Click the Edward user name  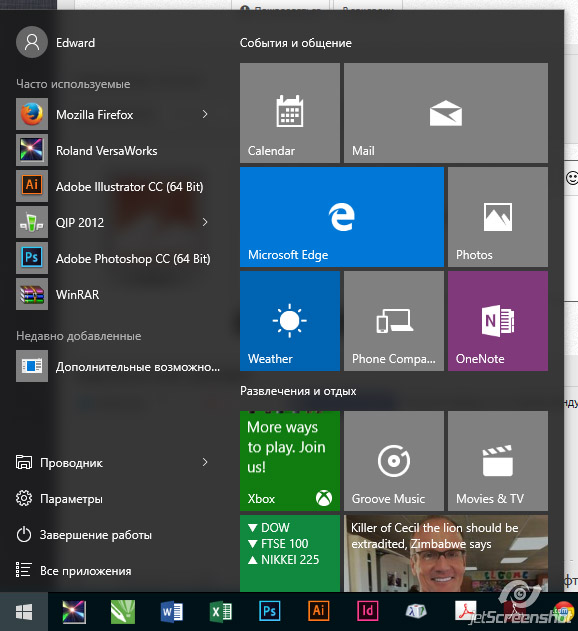click(x=75, y=43)
